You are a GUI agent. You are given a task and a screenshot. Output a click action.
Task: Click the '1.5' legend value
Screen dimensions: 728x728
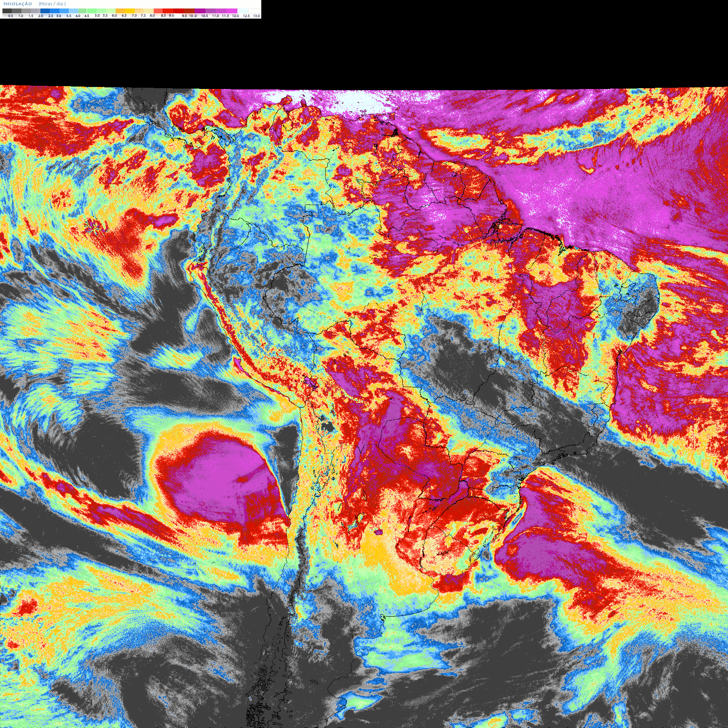pyautogui.click(x=31, y=16)
